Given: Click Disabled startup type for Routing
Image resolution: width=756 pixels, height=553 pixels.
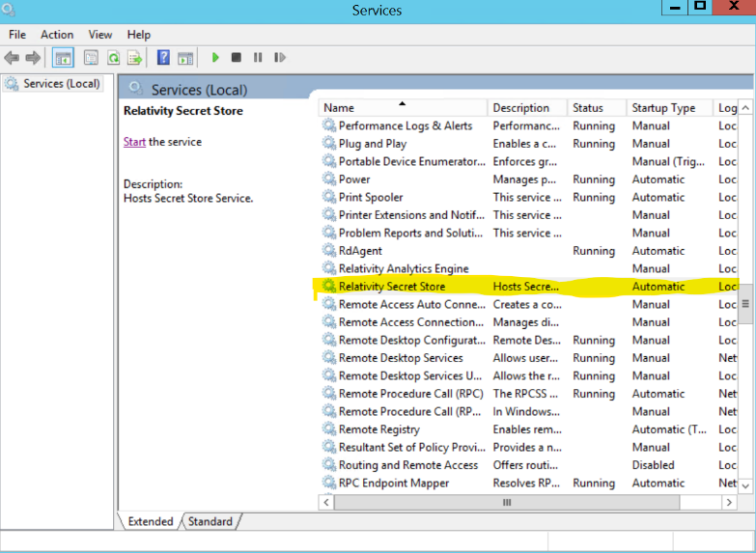Looking at the screenshot, I should pos(654,465).
